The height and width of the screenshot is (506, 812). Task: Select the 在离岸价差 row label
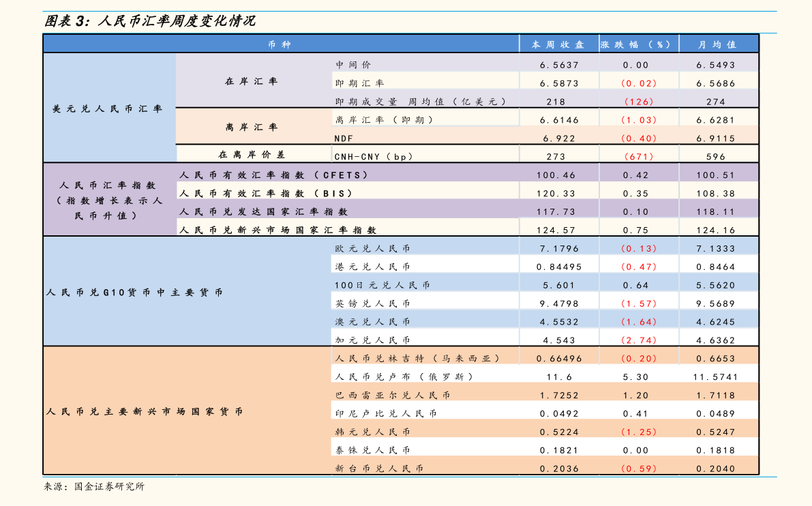tap(252, 154)
